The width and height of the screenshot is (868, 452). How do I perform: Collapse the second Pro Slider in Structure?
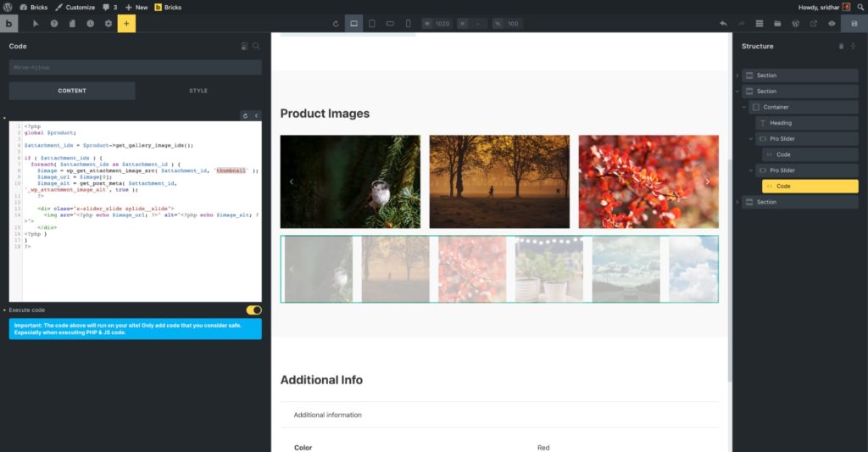pyautogui.click(x=751, y=170)
